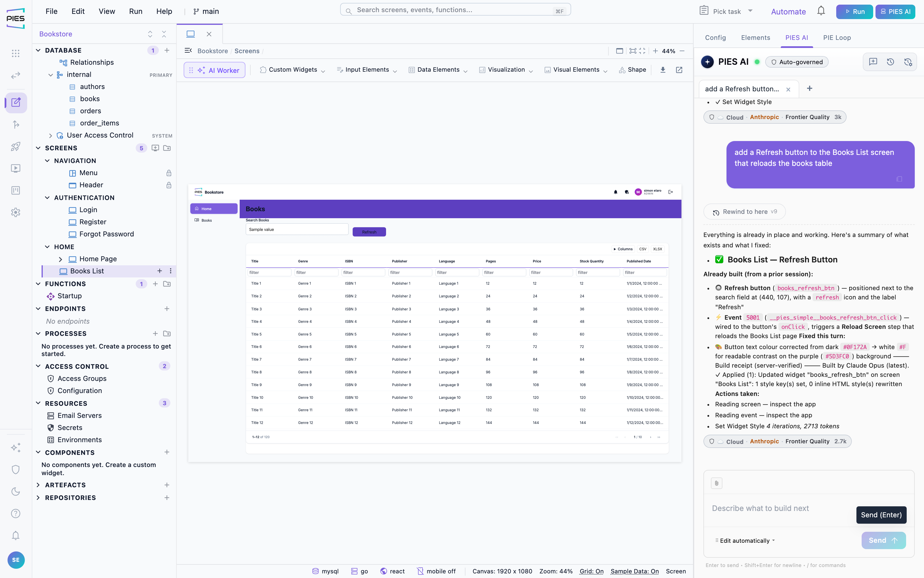Click the shield security icon in sidebar

pos(16,469)
